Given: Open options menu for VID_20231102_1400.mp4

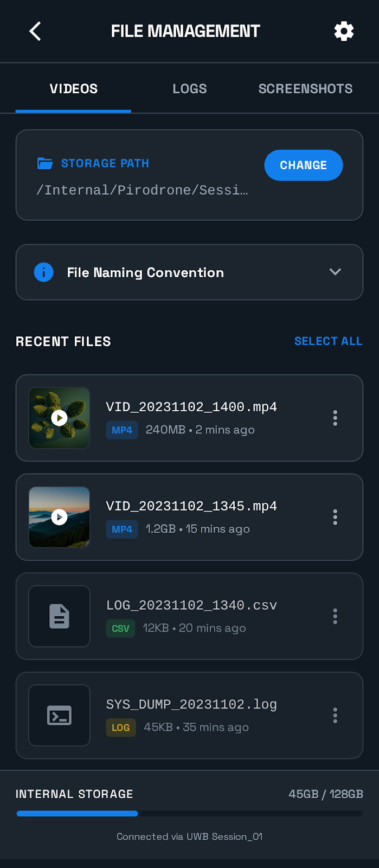Looking at the screenshot, I should (335, 418).
